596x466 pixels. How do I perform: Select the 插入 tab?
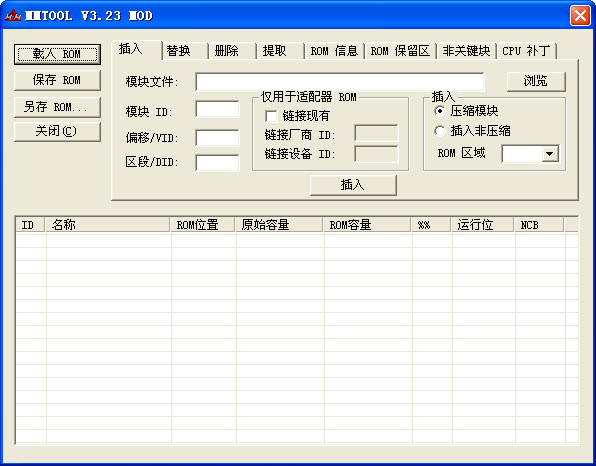(x=136, y=50)
